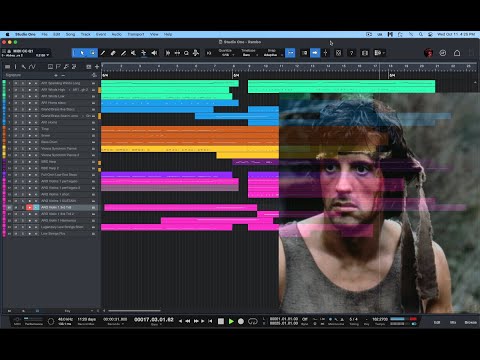The height and width of the screenshot is (360, 480).
Task: Open the View menu
Action: pos(154,34)
